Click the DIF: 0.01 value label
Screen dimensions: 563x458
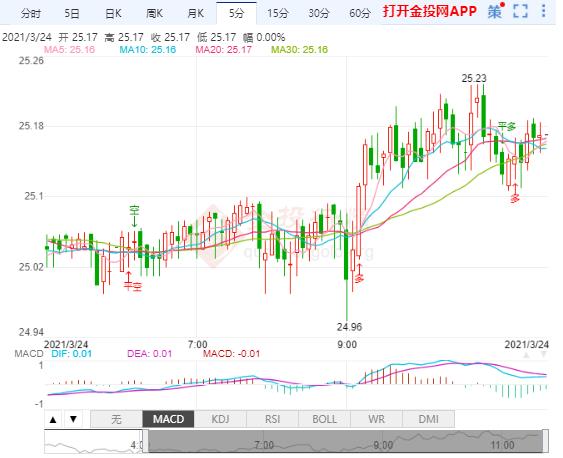(71, 354)
